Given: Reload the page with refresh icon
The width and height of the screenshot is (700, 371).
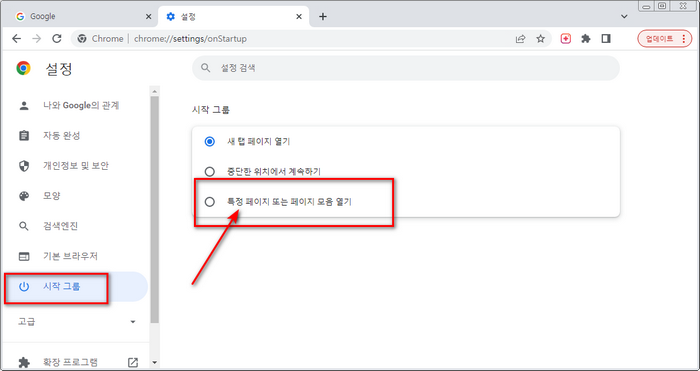Looking at the screenshot, I should (x=57, y=39).
